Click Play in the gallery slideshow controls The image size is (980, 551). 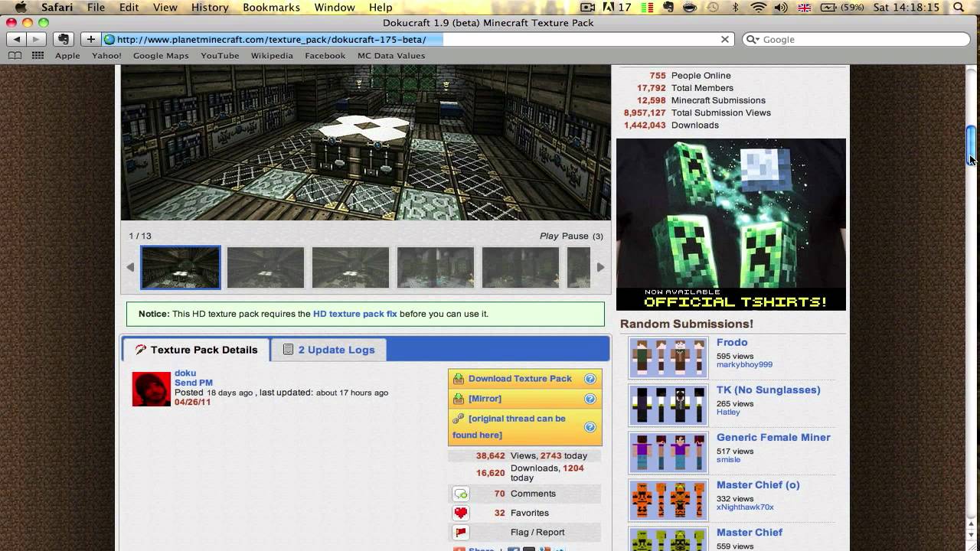click(x=549, y=236)
